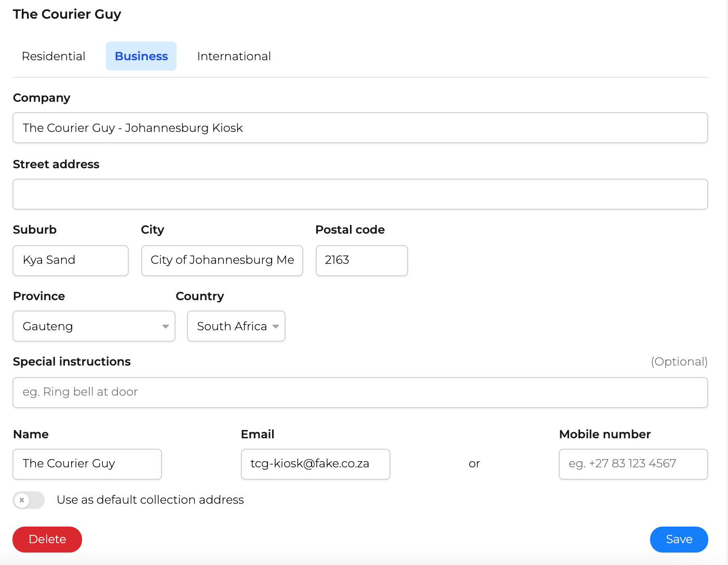Click the Special instructions input field
Image resolution: width=728 pixels, height=565 pixels.
point(360,393)
